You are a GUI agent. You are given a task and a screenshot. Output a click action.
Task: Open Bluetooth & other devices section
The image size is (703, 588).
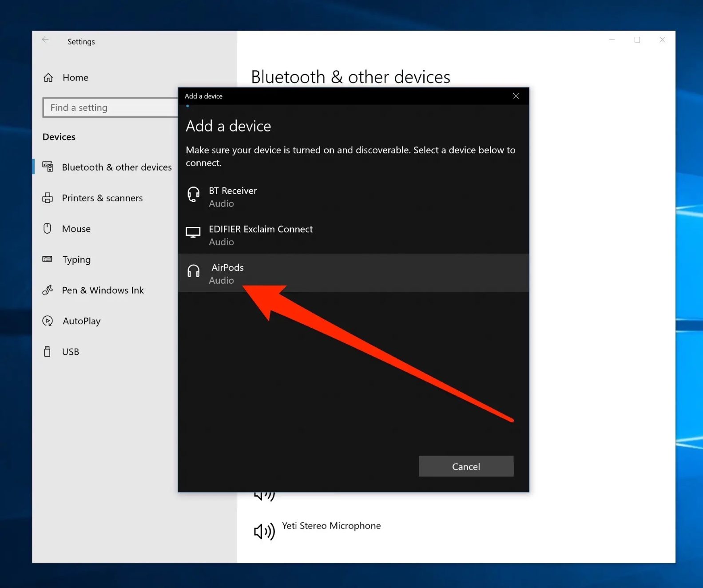point(116,167)
